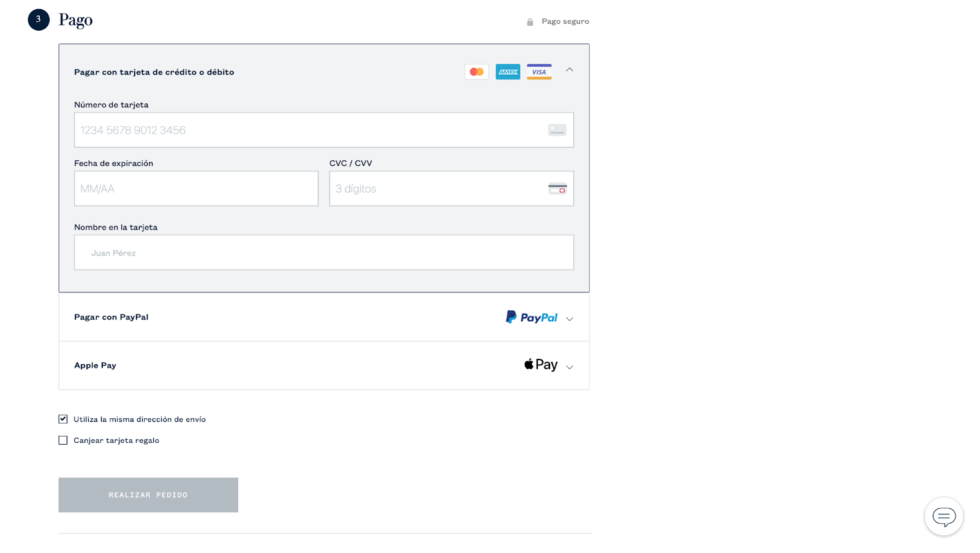Click the PayPal logo
980x553 pixels.
pos(532,317)
